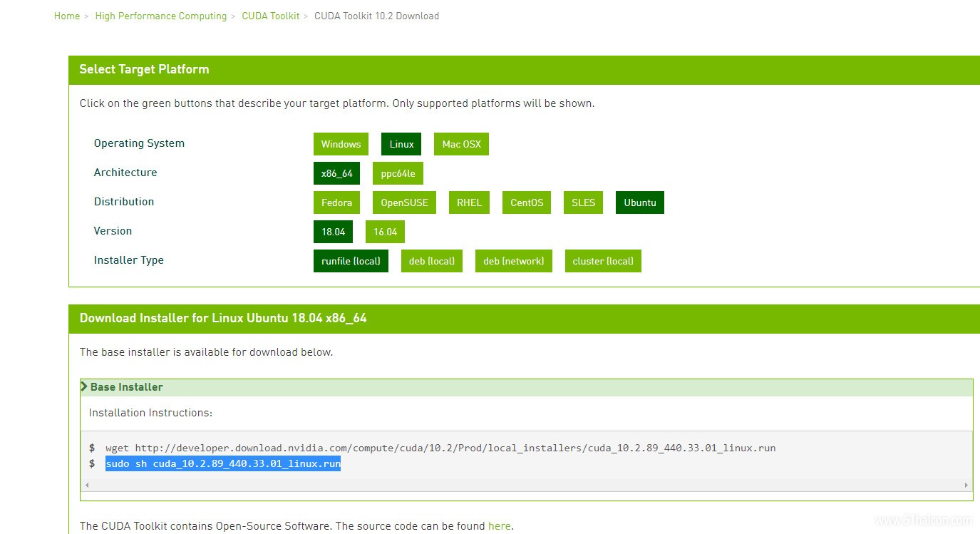Select Ubuntu distribution
Viewport: 980px width, 534px height.
pyautogui.click(x=640, y=202)
